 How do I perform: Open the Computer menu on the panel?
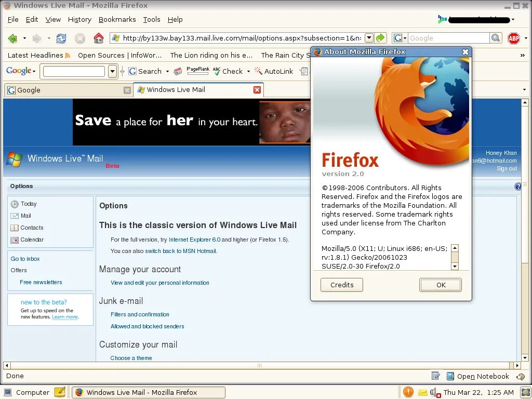[26, 392]
